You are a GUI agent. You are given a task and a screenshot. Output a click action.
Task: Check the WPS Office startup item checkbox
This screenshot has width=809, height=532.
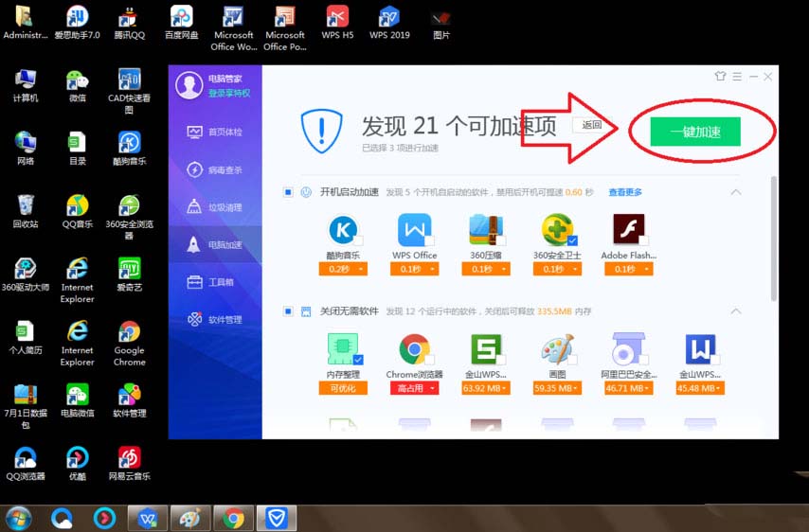point(429,240)
